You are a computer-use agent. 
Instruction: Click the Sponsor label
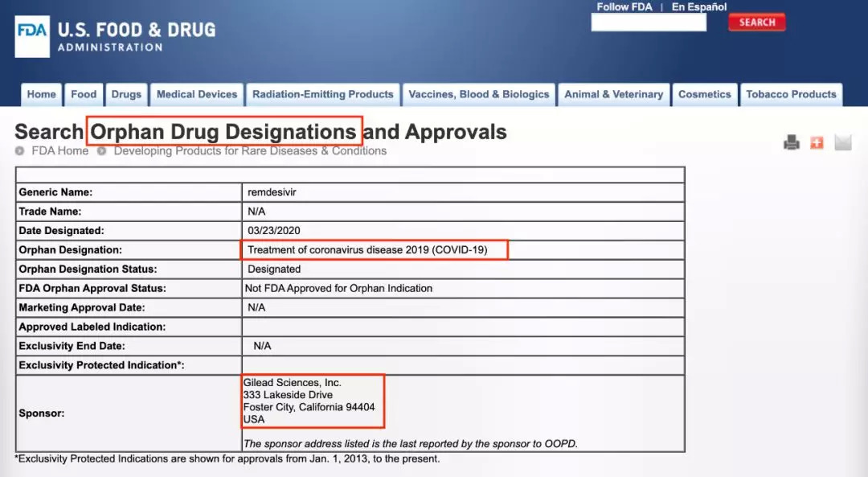(x=42, y=413)
